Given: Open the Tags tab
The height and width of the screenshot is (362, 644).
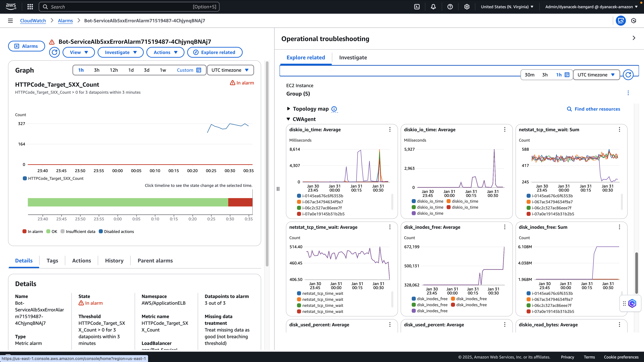Looking at the screenshot, I should [x=52, y=261].
